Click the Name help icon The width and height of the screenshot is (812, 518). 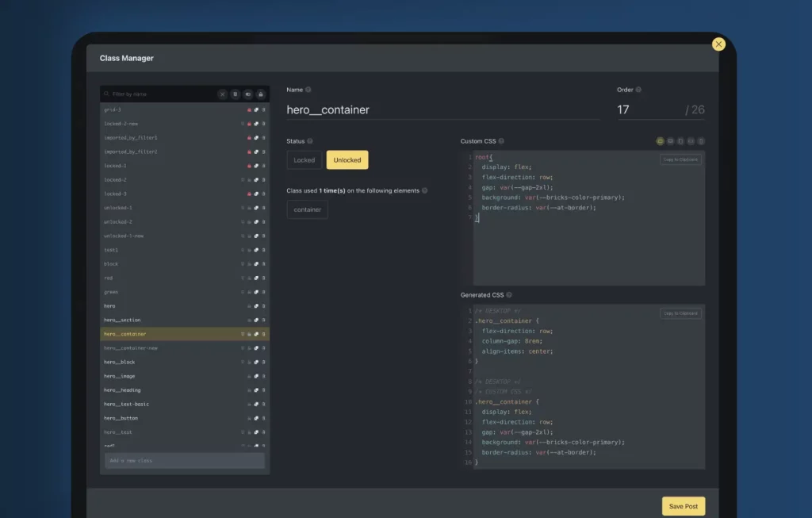308,90
